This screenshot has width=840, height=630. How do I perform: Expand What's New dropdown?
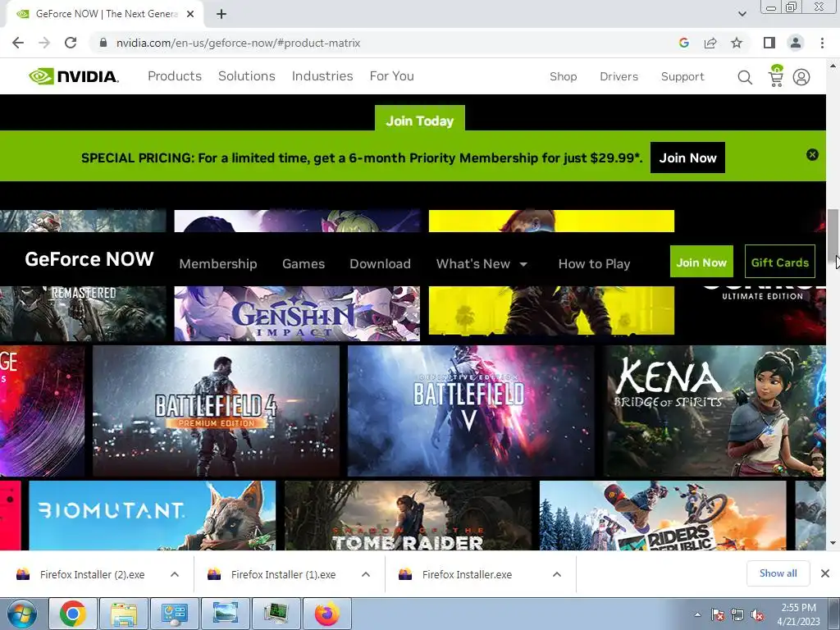click(x=482, y=263)
